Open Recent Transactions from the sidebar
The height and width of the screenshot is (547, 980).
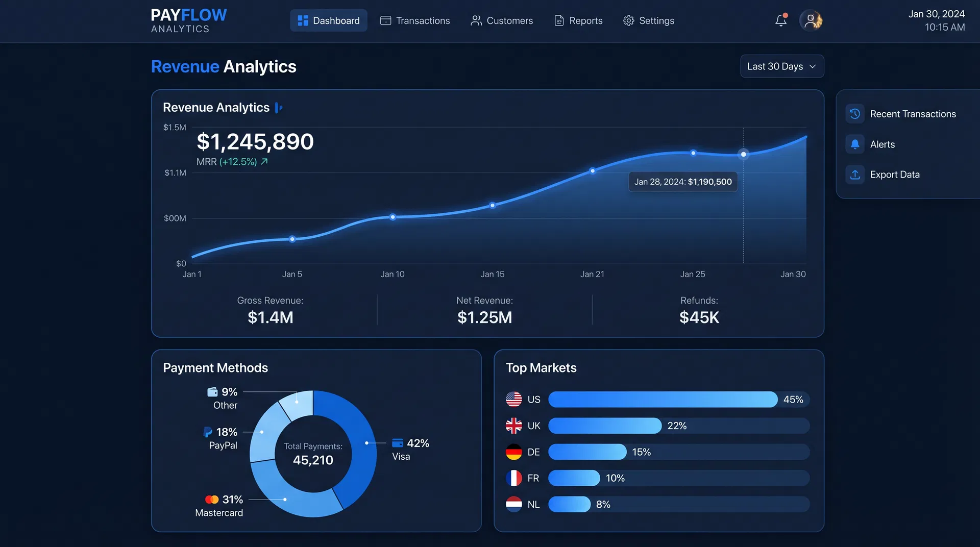click(913, 114)
